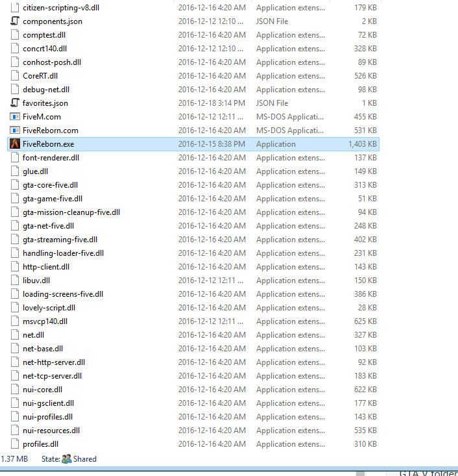Click the gta-core-five.dll file icon
458x476 pixels.
point(15,185)
